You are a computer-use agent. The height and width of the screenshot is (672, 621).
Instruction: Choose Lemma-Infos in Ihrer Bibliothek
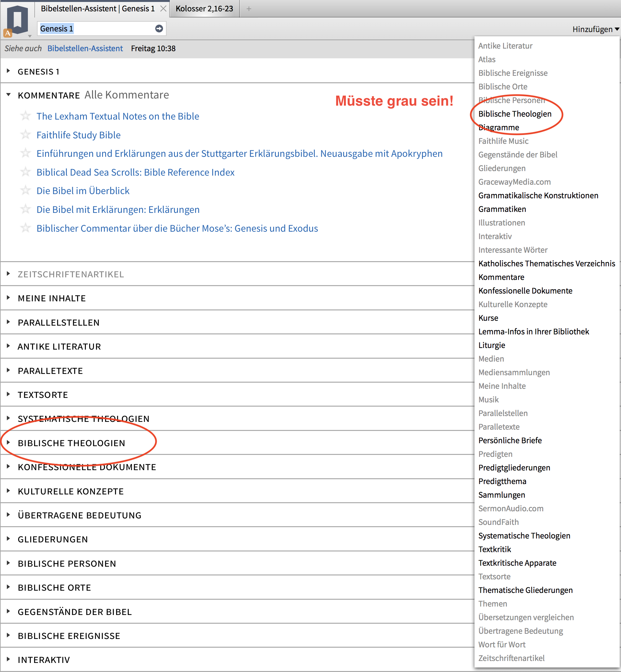(533, 332)
